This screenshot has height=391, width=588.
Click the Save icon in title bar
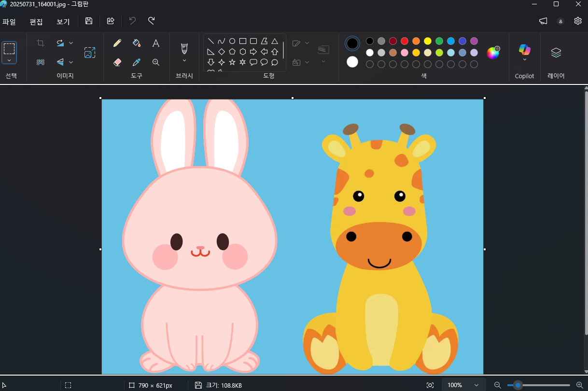89,21
